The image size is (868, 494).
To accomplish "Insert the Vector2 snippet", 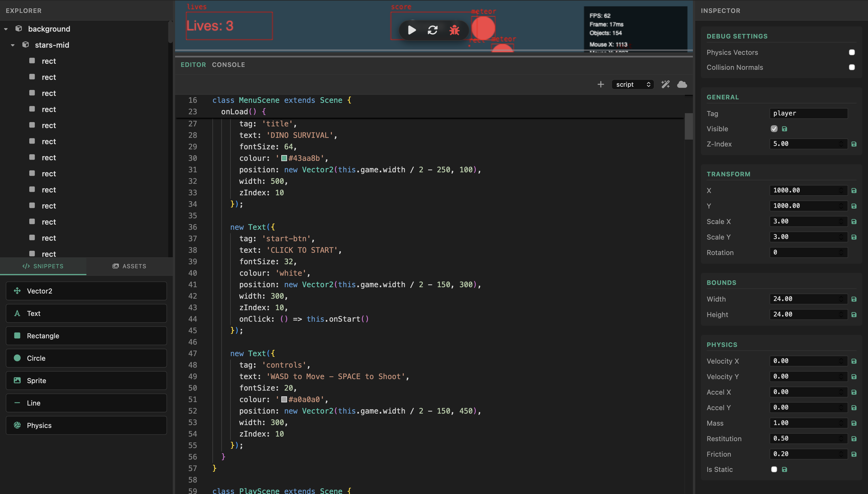I will point(86,291).
